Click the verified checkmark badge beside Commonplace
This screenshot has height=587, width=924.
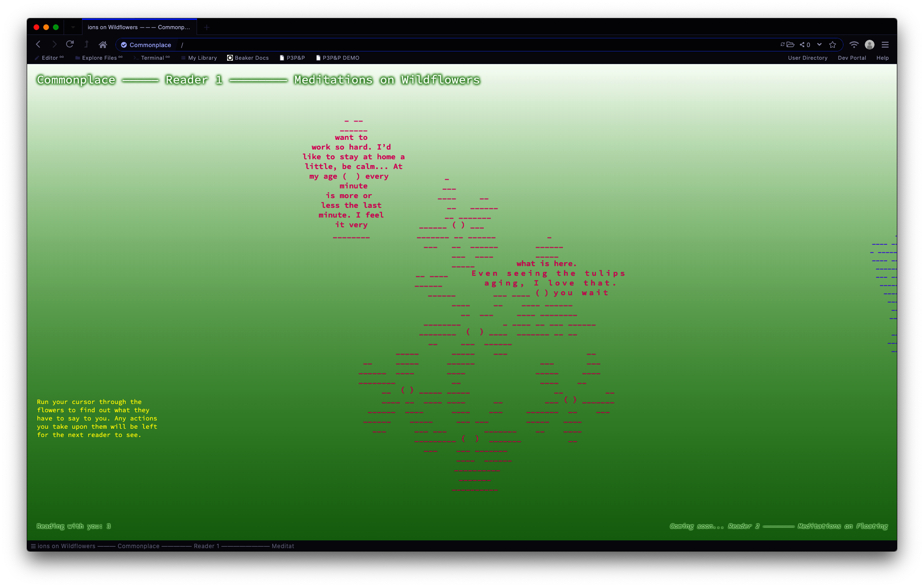pyautogui.click(x=124, y=45)
